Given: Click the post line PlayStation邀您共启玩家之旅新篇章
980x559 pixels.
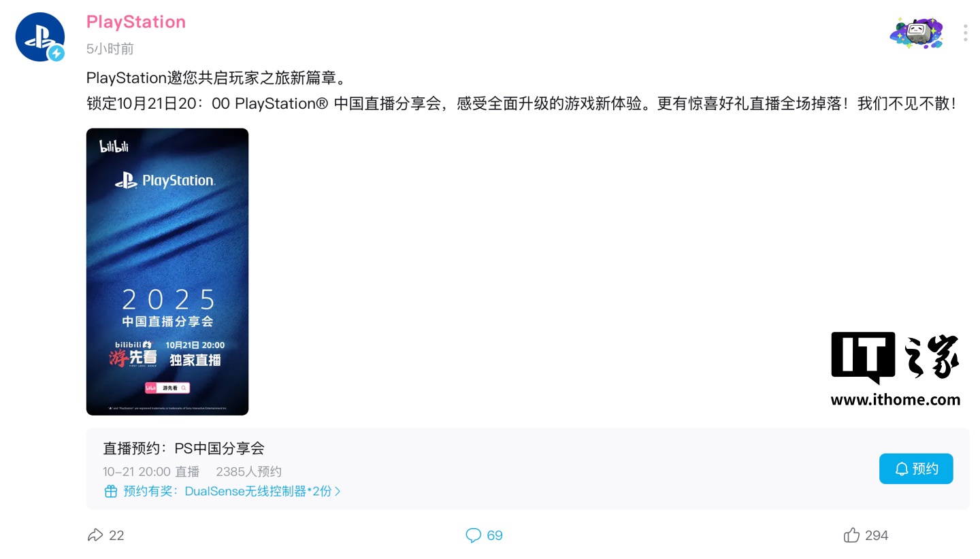Looking at the screenshot, I should click(216, 78).
